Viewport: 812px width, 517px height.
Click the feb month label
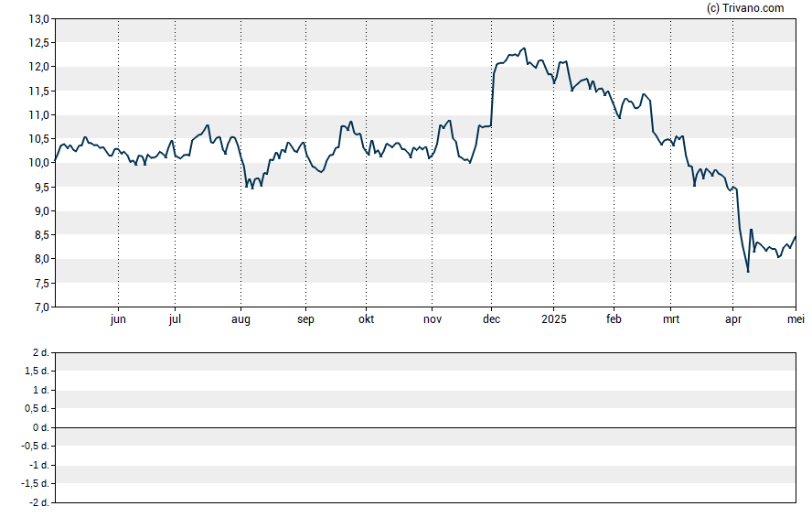[x=614, y=319]
